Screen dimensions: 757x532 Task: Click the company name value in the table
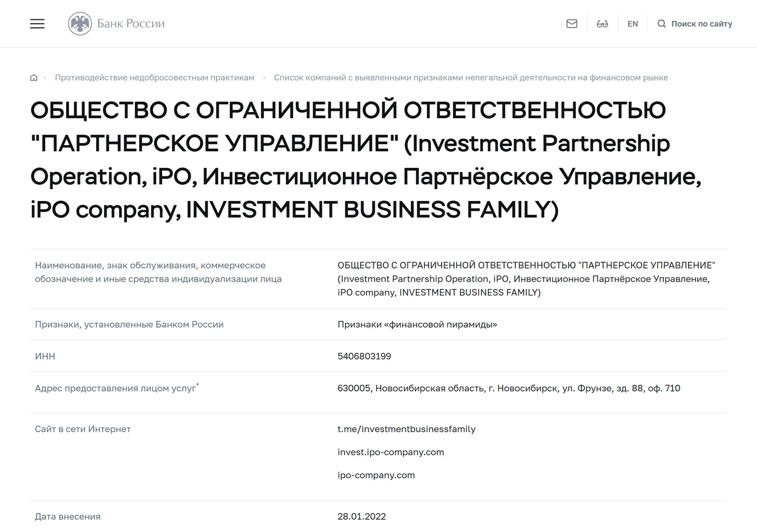(526, 279)
